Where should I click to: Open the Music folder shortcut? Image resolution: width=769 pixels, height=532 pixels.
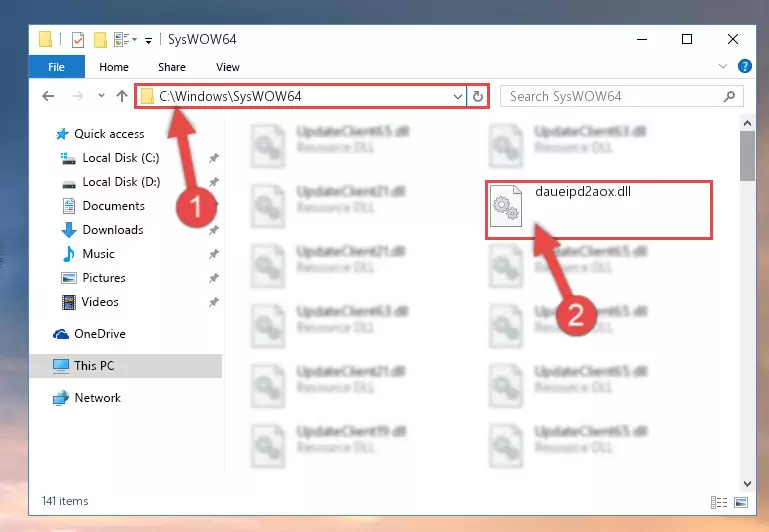coord(98,254)
